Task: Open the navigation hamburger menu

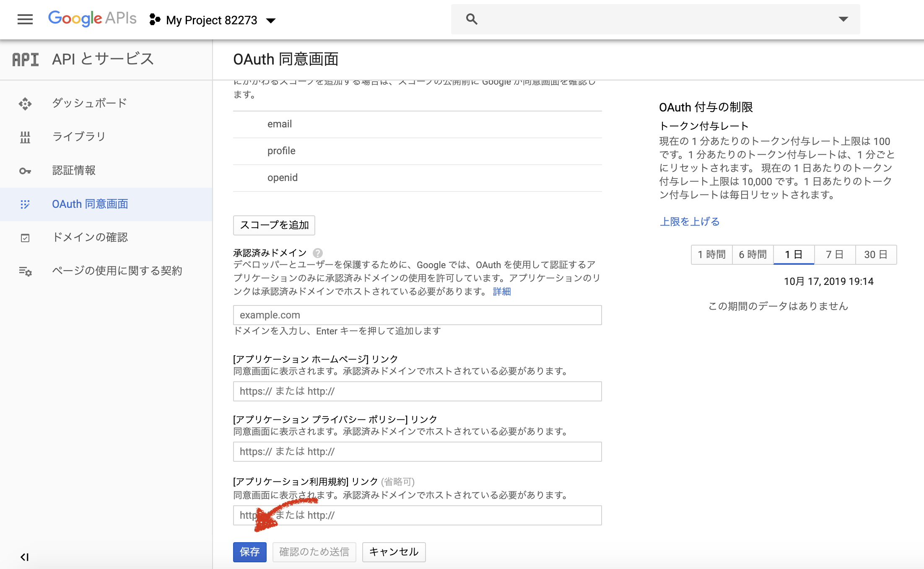Action: pyautogui.click(x=25, y=19)
